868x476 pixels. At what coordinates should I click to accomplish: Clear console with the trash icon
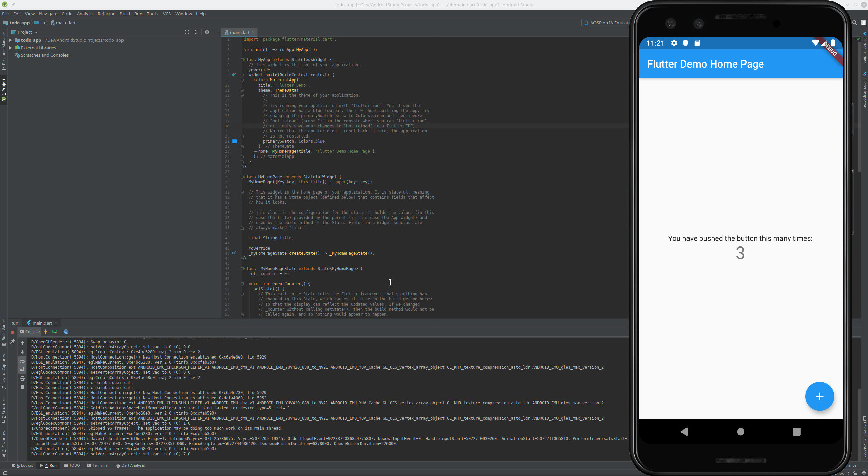point(22,387)
